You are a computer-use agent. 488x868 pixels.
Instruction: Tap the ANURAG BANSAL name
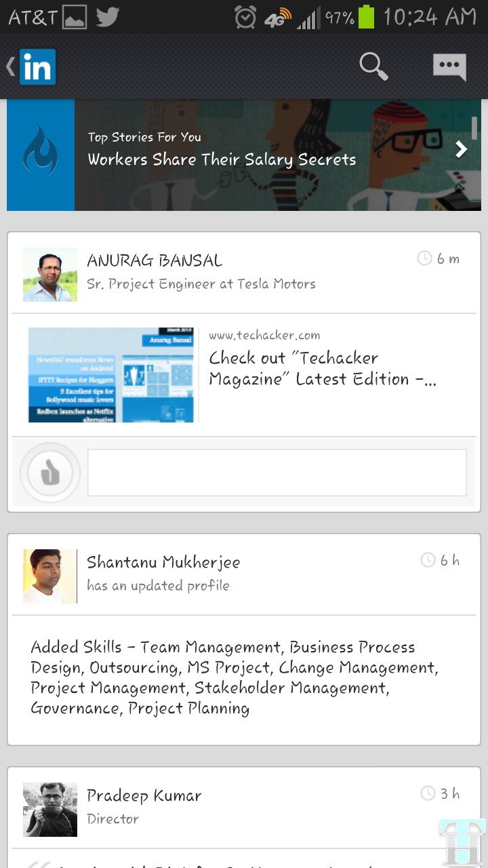click(155, 260)
